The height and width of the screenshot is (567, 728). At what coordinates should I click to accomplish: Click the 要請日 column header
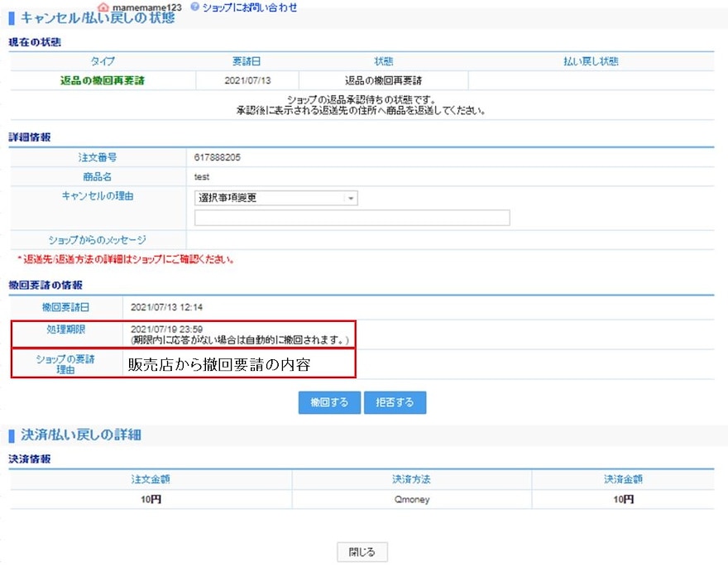click(247, 61)
